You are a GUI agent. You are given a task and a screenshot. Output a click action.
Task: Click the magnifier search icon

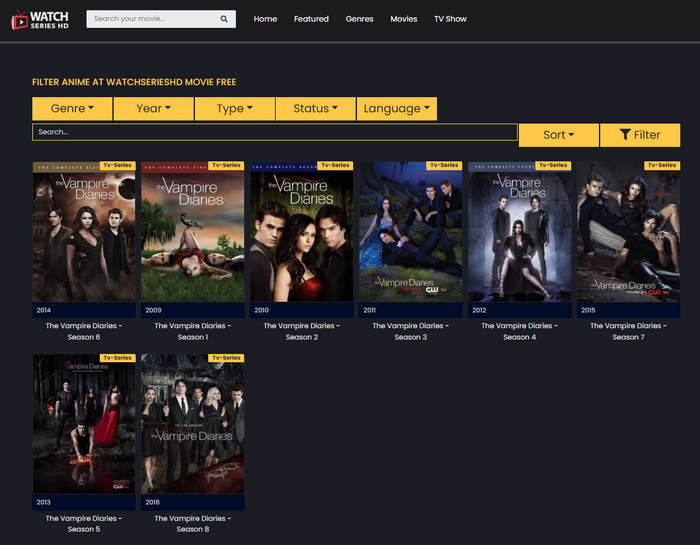tap(224, 19)
